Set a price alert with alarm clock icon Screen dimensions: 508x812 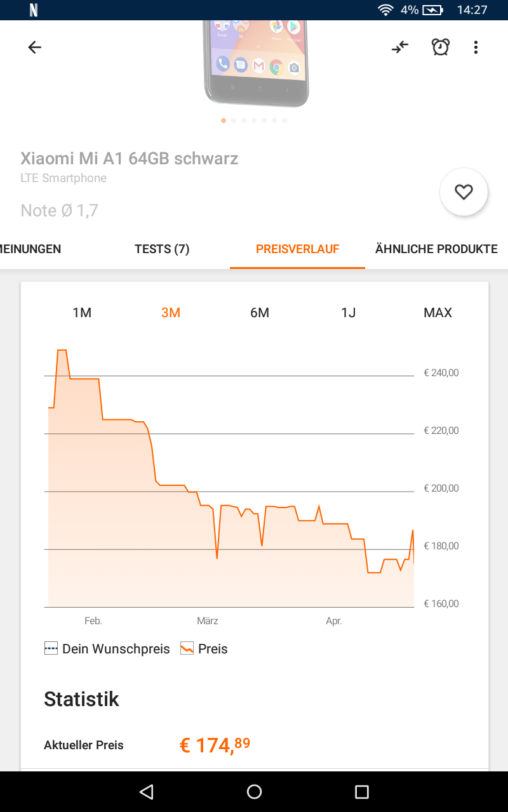tap(441, 47)
